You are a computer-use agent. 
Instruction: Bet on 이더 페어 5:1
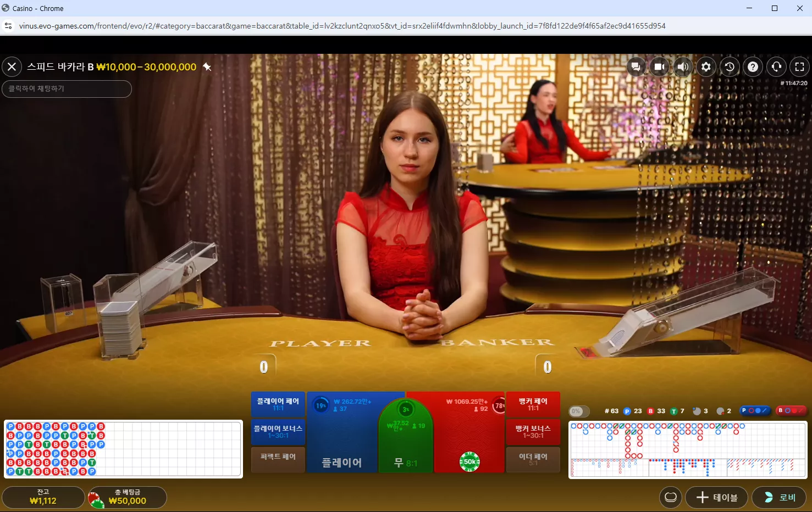click(x=533, y=459)
